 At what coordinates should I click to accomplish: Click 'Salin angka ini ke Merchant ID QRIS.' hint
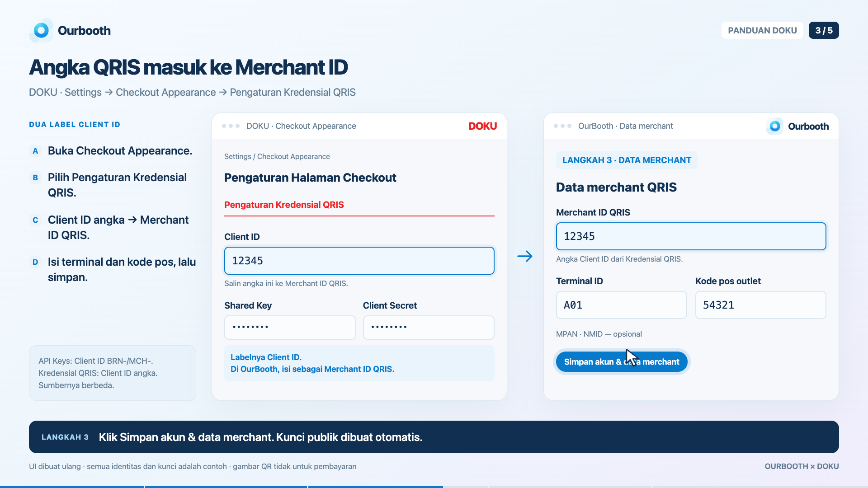[x=286, y=283]
